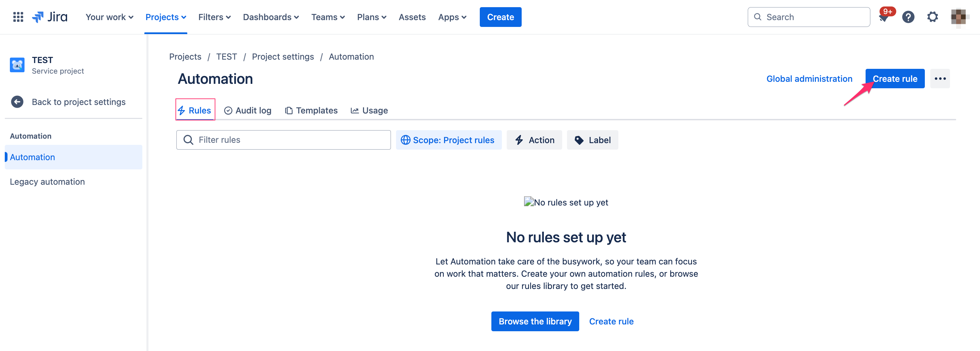Filter rules by Action
The image size is (980, 351).
point(534,140)
